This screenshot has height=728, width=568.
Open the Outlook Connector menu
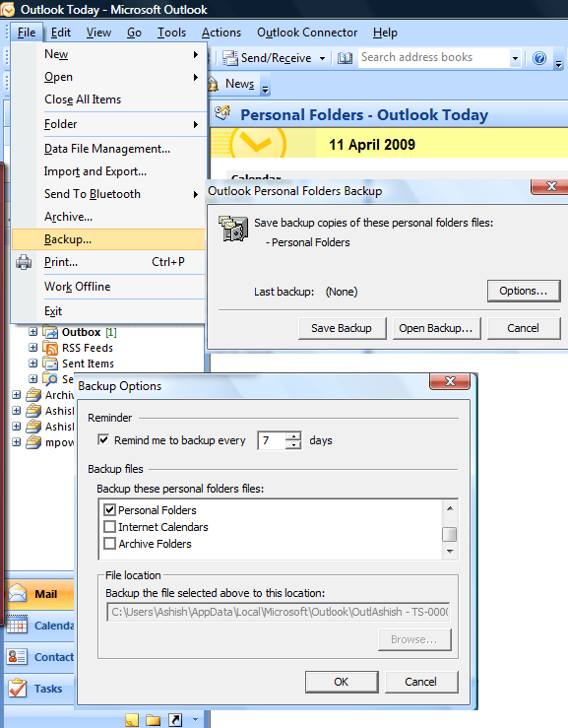307,33
